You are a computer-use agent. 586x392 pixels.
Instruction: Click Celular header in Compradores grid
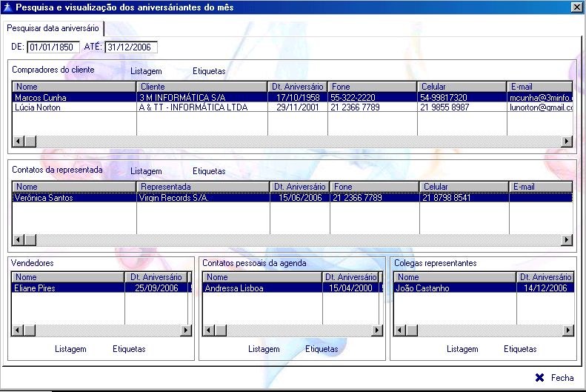click(x=462, y=87)
